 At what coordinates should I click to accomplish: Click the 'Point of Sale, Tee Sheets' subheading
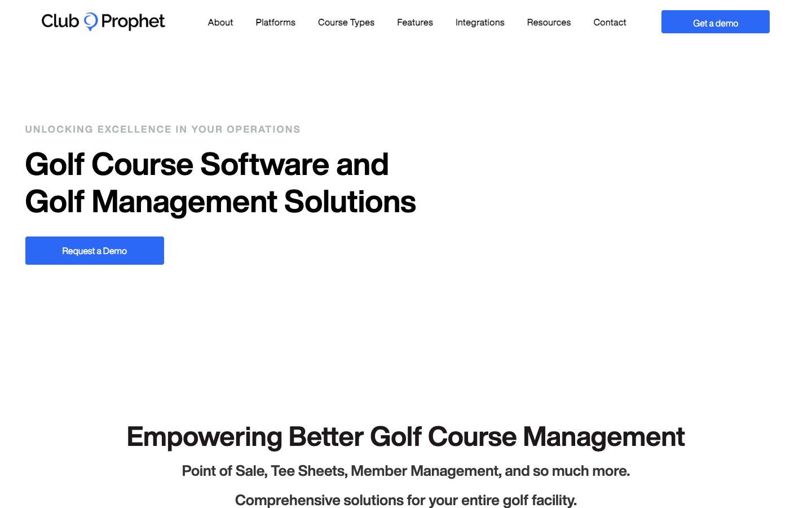406,471
